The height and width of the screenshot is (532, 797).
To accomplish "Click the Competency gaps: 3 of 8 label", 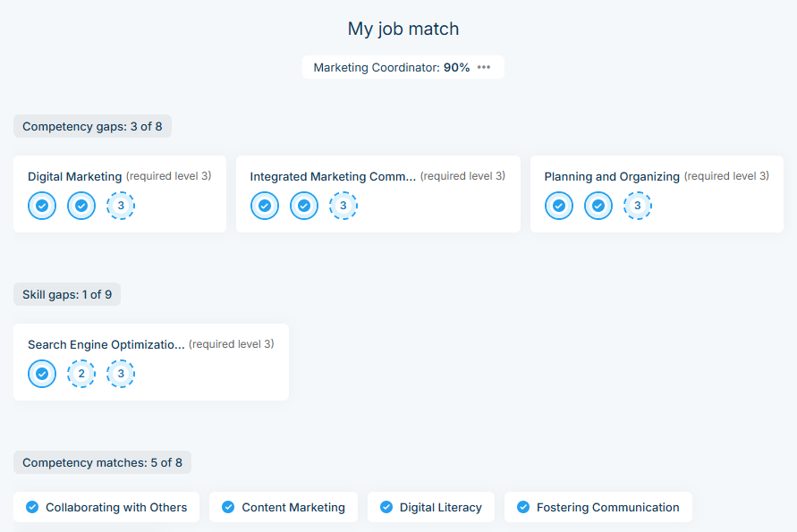I will point(92,126).
